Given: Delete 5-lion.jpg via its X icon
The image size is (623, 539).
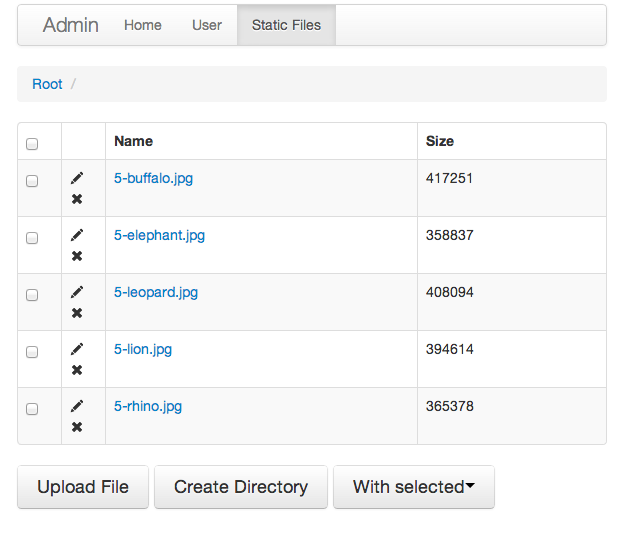Looking at the screenshot, I should (77, 370).
